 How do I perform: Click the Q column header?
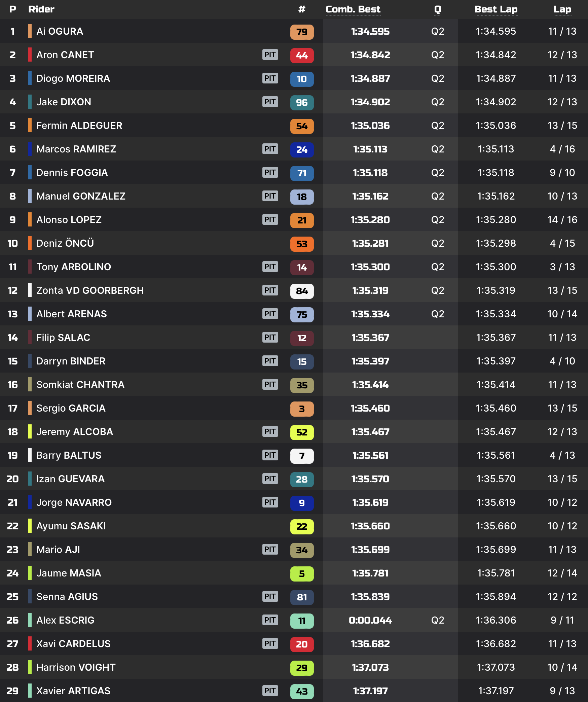(437, 9)
